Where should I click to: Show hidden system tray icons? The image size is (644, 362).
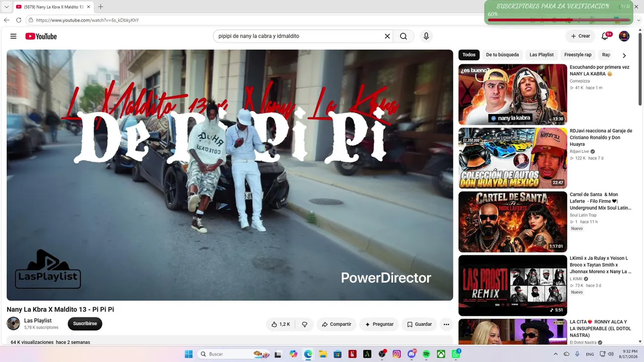pyautogui.click(x=555, y=354)
